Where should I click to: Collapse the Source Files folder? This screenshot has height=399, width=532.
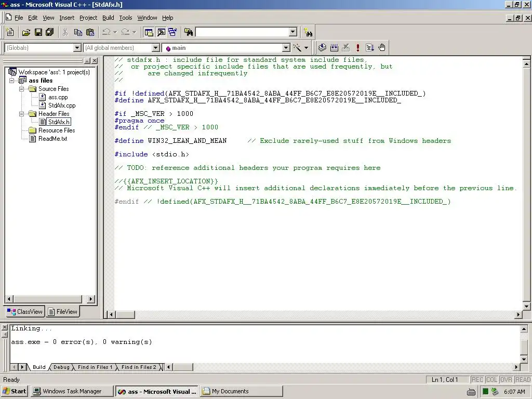tap(22, 89)
